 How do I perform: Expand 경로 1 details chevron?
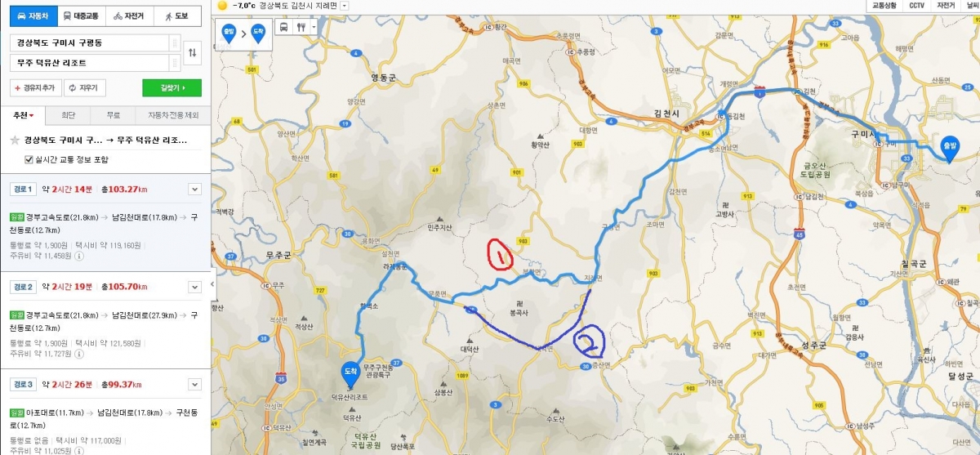coord(194,190)
